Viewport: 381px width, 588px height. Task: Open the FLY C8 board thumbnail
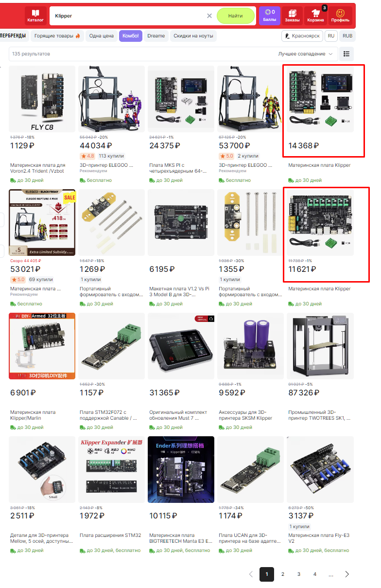(x=42, y=99)
